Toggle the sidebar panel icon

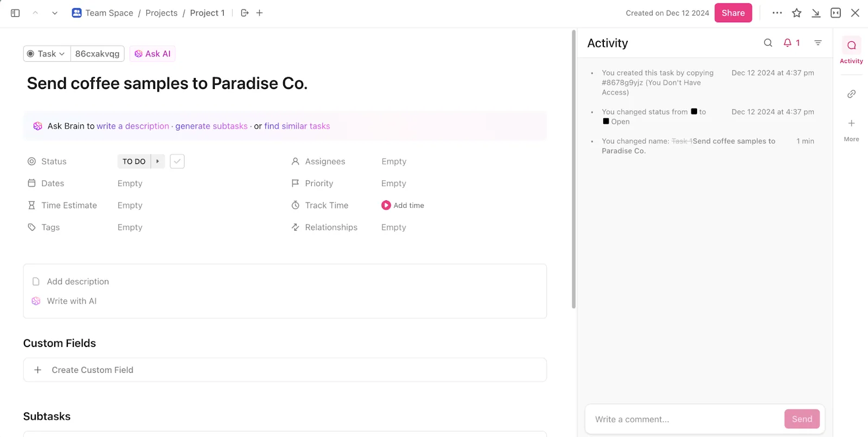pyautogui.click(x=15, y=13)
